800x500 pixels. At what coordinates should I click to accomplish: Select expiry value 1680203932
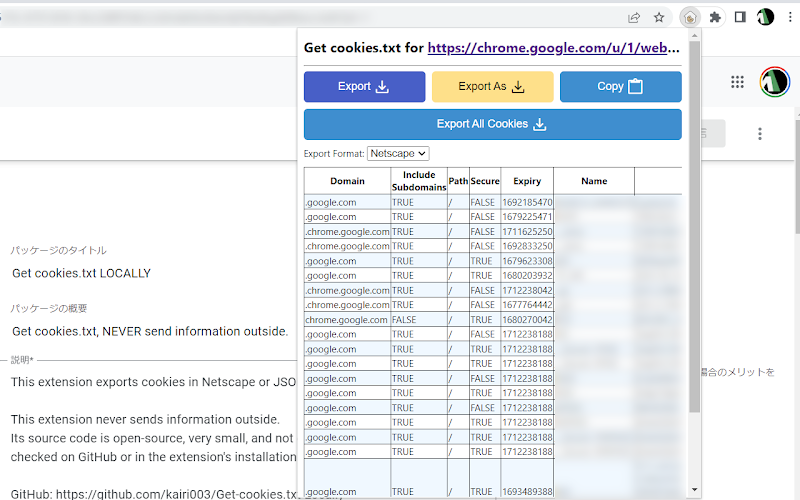pos(527,276)
